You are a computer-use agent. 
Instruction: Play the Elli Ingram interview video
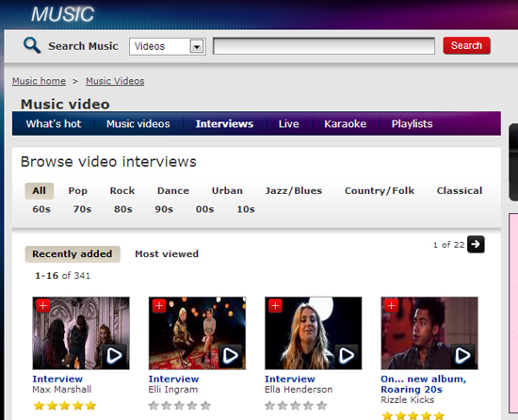(230, 356)
